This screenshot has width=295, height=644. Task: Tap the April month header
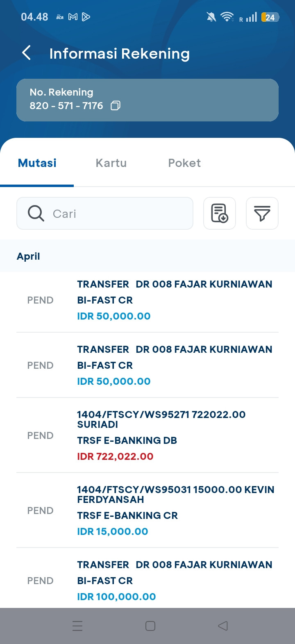click(29, 256)
